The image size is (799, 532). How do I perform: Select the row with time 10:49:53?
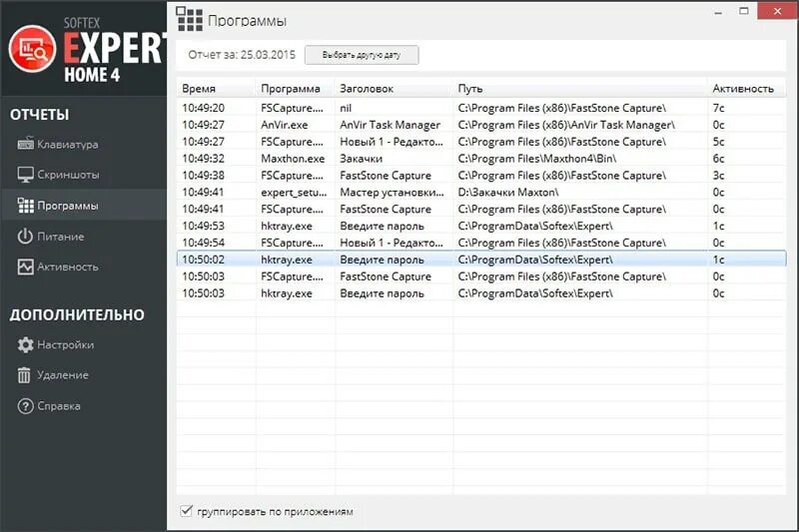pyautogui.click(x=481, y=226)
